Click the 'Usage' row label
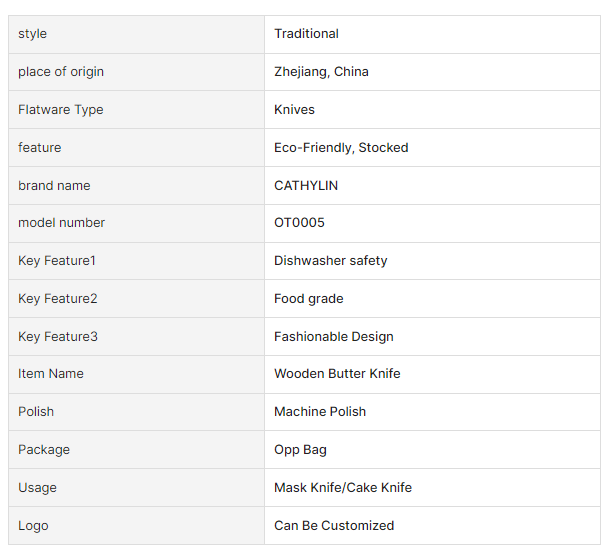This screenshot has height=554, width=613. pos(37,488)
